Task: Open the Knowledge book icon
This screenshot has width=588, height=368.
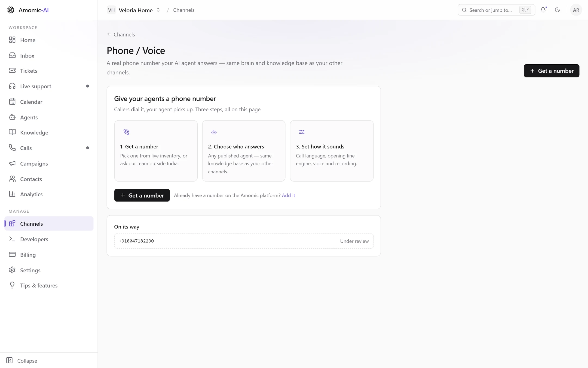Action: click(12, 132)
